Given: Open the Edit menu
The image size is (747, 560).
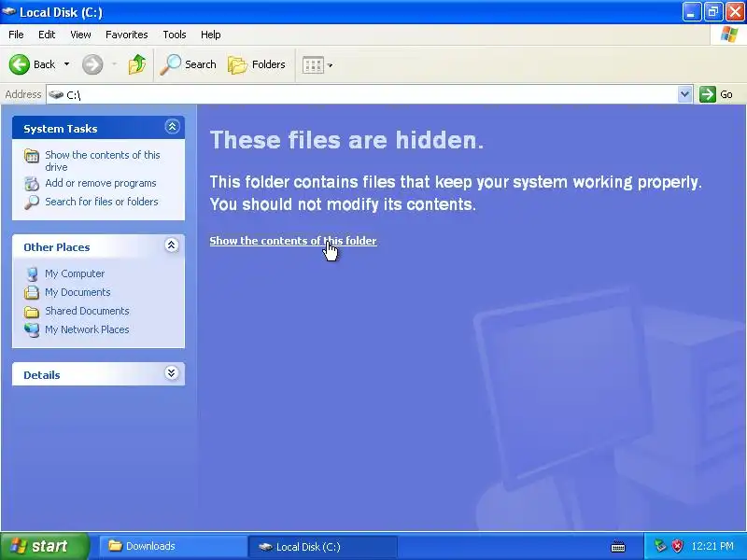Looking at the screenshot, I should point(47,35).
